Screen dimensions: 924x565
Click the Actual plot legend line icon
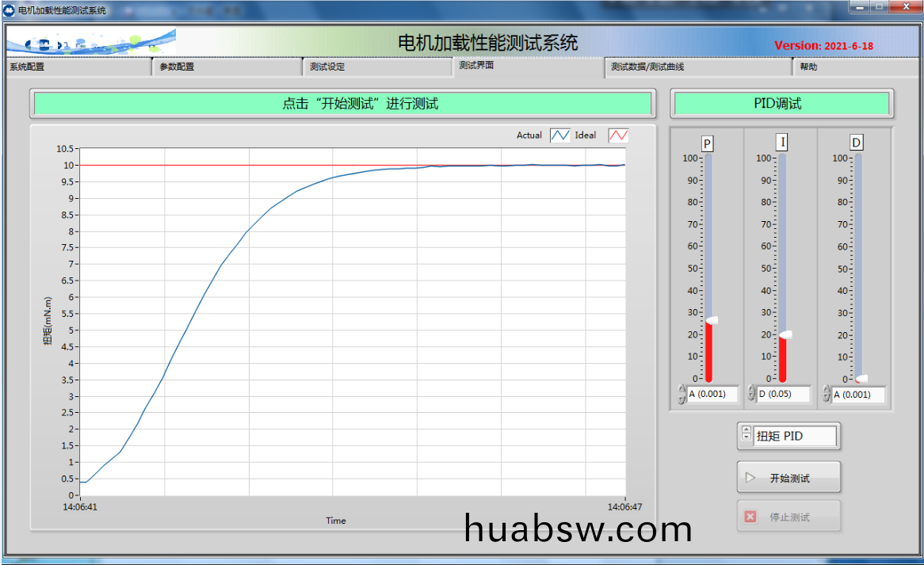point(559,136)
